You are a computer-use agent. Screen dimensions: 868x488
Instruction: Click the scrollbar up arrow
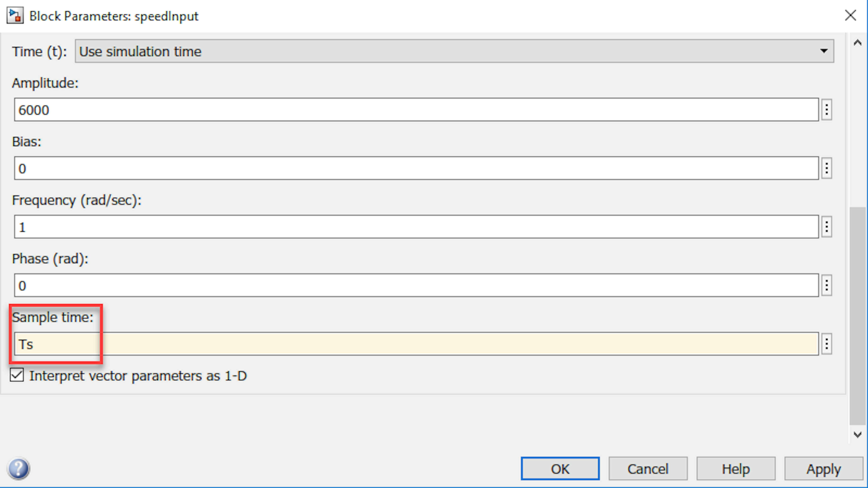858,43
